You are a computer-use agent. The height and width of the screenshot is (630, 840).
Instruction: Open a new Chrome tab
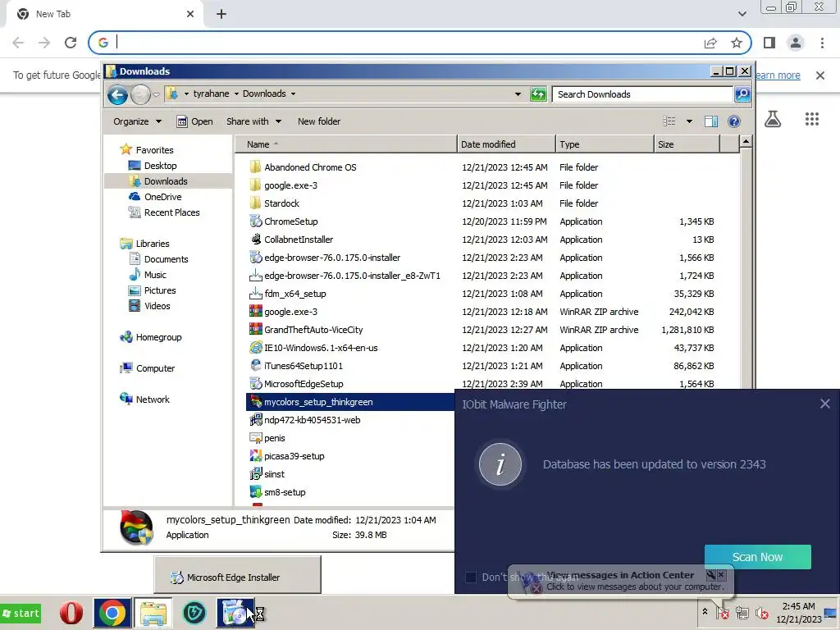click(221, 15)
